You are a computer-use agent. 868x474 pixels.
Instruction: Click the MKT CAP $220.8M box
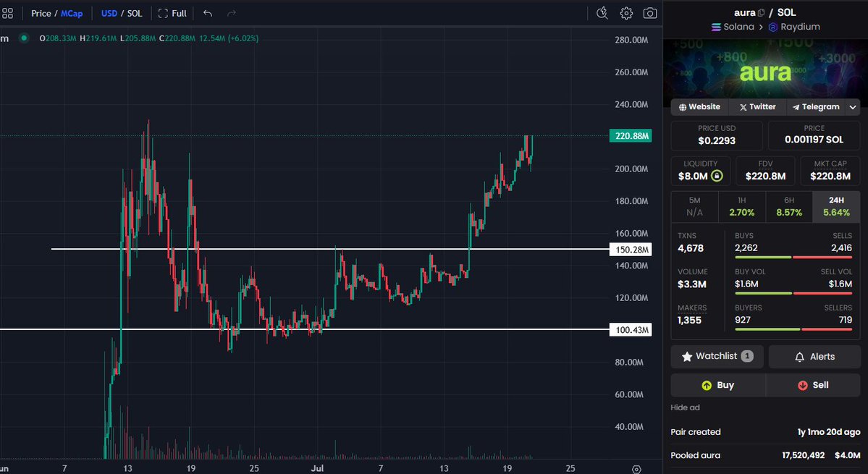pyautogui.click(x=830, y=171)
